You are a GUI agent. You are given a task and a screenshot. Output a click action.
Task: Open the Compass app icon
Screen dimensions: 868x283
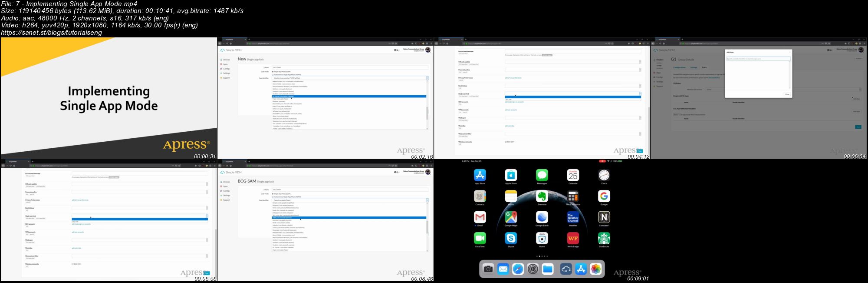(604, 217)
